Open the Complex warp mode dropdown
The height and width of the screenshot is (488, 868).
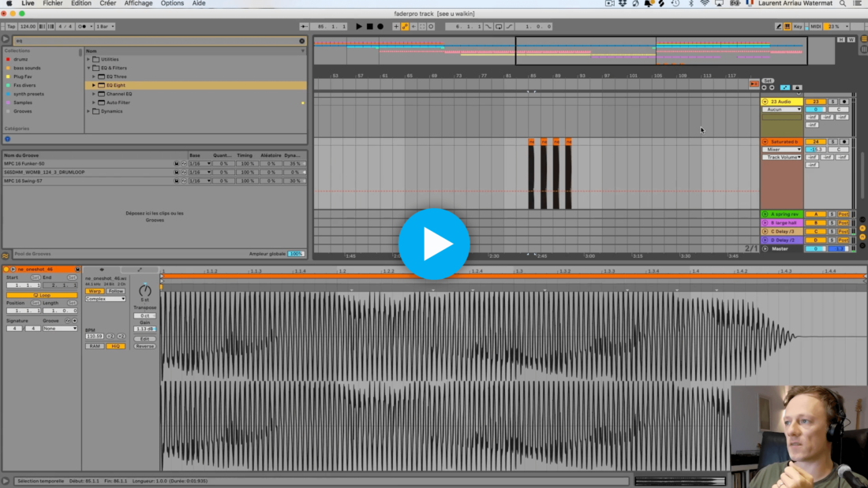105,299
